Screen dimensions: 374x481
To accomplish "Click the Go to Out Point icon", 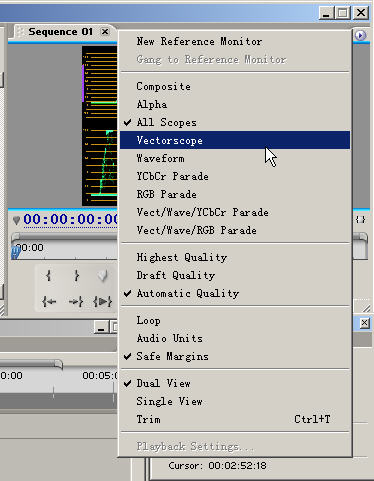I will [76, 302].
